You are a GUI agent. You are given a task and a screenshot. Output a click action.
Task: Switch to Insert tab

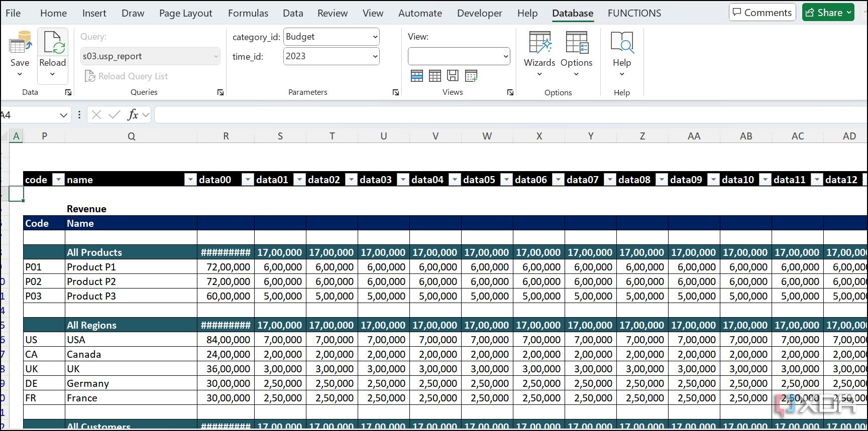pyautogui.click(x=94, y=13)
